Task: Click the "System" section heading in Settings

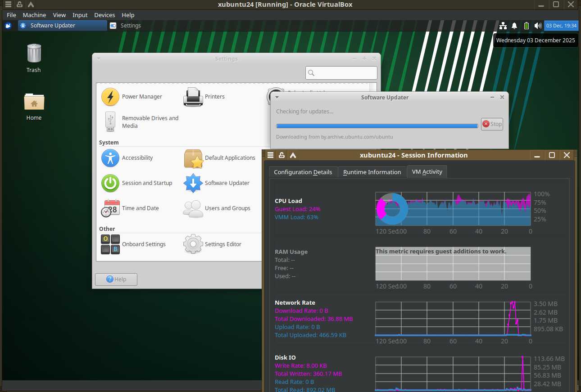Action: coord(109,143)
